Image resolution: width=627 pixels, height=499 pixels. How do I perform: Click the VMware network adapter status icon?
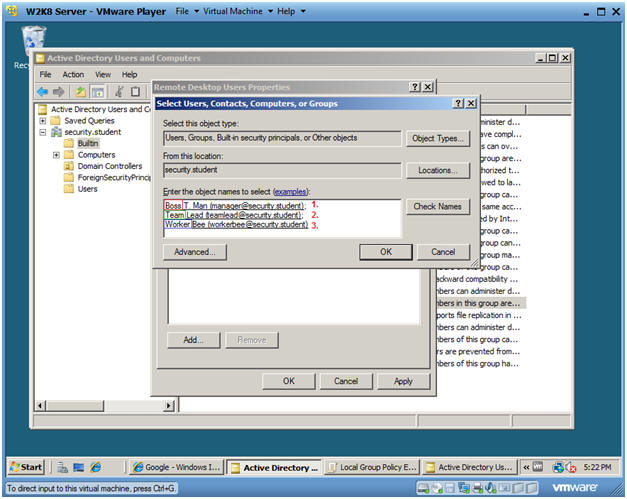click(x=464, y=488)
